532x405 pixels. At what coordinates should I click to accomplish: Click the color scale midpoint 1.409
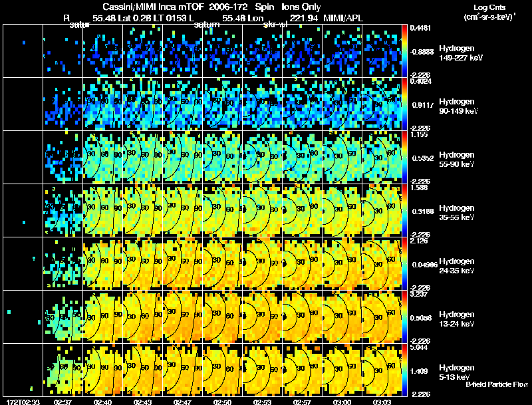click(x=419, y=372)
